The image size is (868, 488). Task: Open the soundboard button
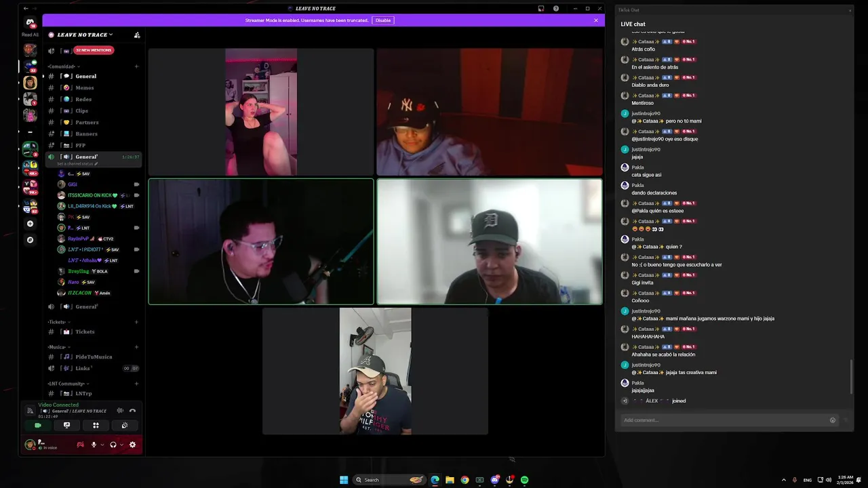[125, 426]
